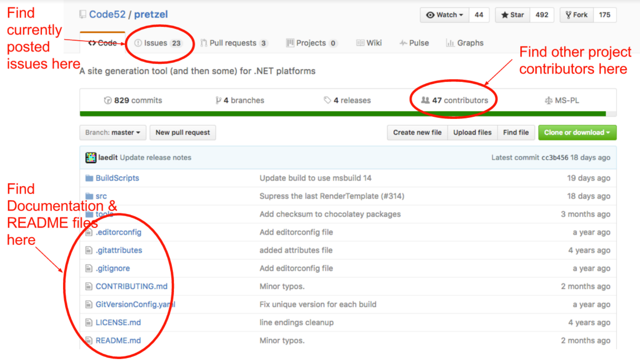640x364 pixels.
Task: Expand the Clone or download dropdown
Action: pyautogui.click(x=577, y=133)
